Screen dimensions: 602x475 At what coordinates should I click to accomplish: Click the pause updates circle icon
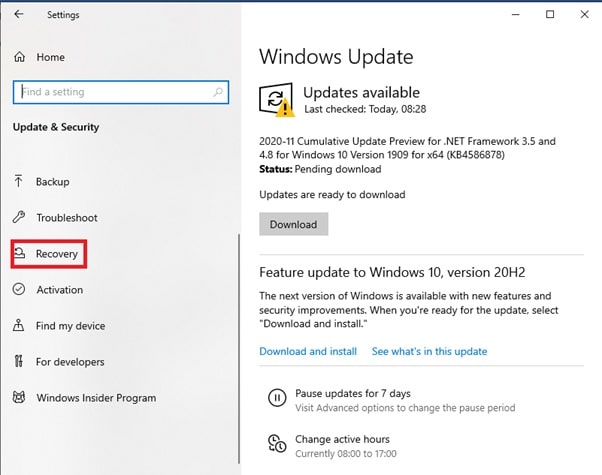[x=277, y=398]
